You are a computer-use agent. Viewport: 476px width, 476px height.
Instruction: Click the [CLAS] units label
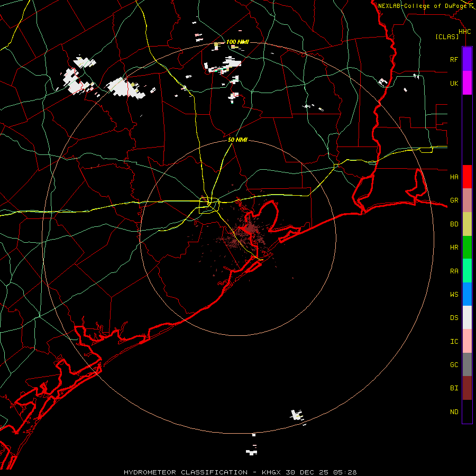[x=447, y=36]
